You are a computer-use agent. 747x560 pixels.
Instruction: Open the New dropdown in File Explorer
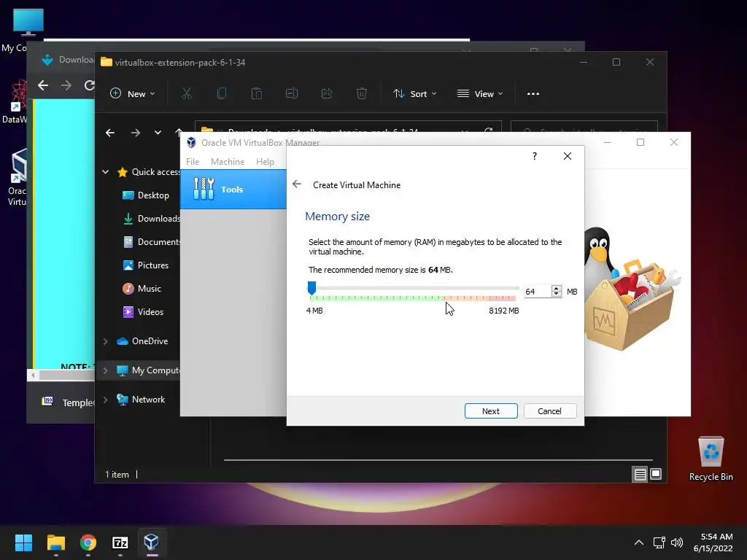[x=133, y=94]
